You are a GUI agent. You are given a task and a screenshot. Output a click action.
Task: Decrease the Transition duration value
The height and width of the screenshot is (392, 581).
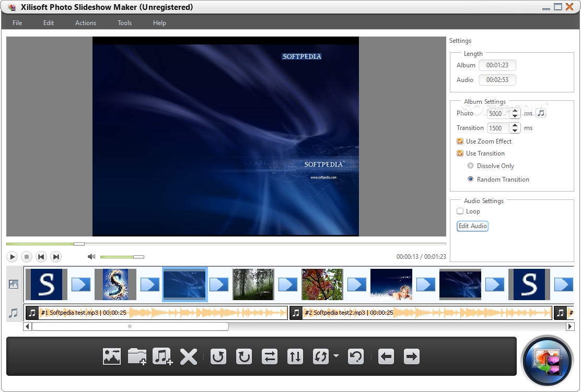(515, 130)
